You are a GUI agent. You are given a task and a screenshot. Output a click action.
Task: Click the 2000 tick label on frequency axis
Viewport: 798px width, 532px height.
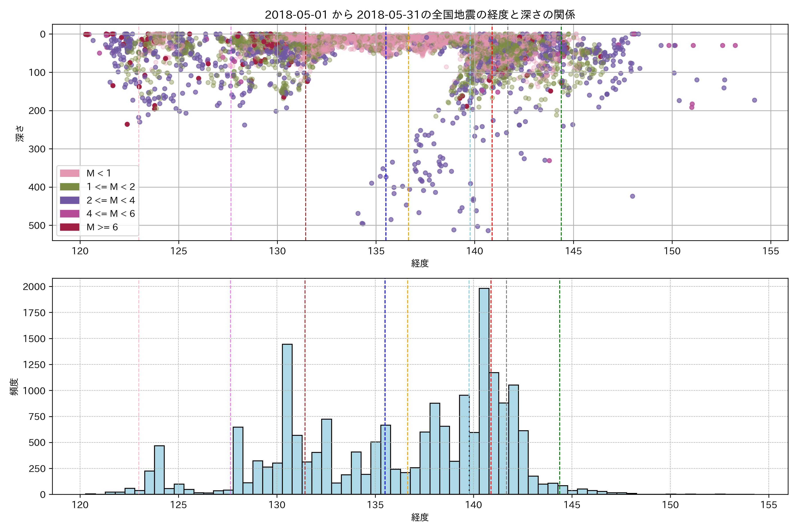coord(34,287)
